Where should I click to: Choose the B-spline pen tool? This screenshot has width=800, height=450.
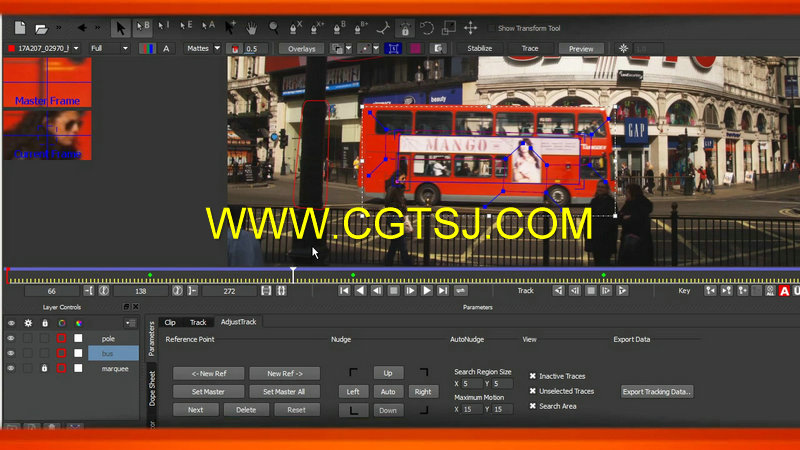tap(339, 28)
